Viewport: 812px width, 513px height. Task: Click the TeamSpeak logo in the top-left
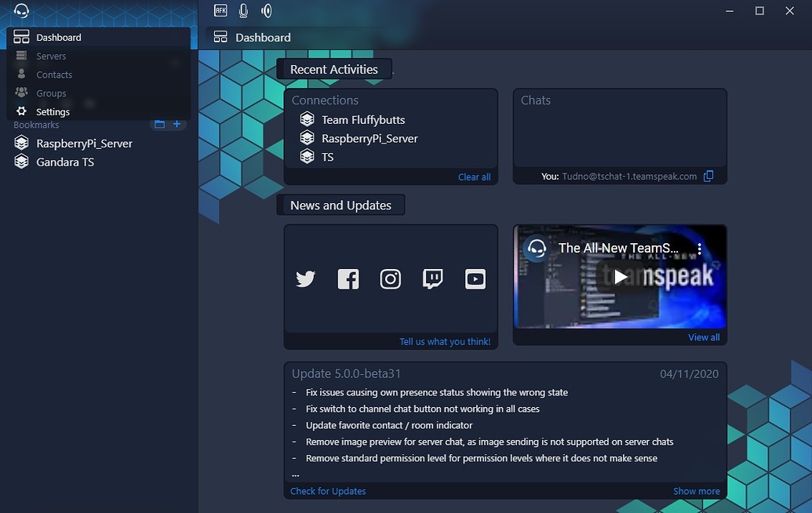pyautogui.click(x=20, y=11)
